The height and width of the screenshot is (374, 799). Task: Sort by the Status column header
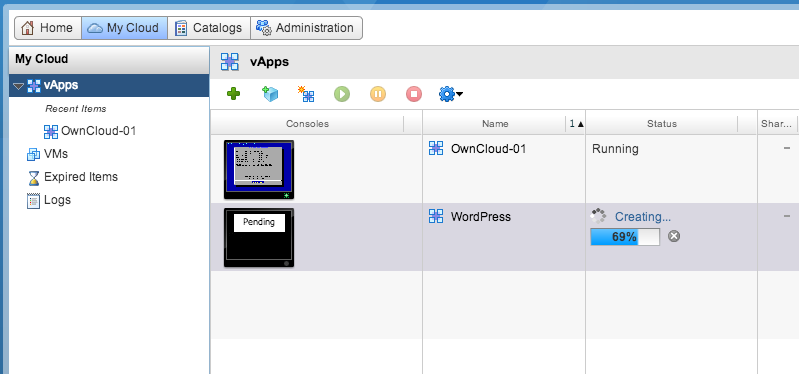(x=662, y=123)
